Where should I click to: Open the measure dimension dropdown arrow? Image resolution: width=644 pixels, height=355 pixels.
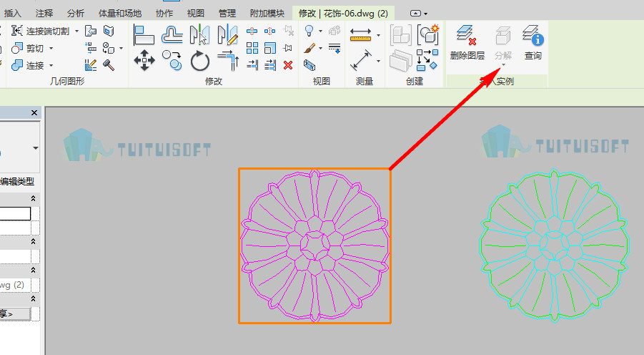click(x=378, y=61)
